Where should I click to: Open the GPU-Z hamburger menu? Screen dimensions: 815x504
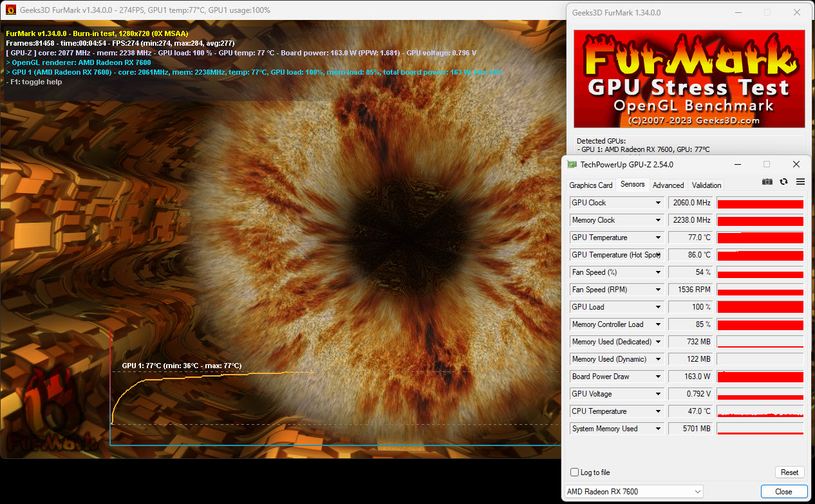pyautogui.click(x=800, y=182)
